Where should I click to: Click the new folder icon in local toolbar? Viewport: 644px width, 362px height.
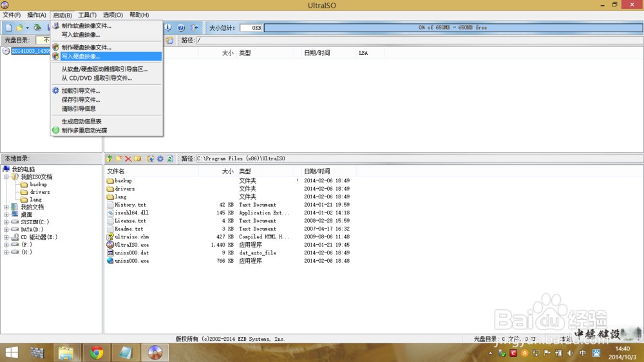119,158
